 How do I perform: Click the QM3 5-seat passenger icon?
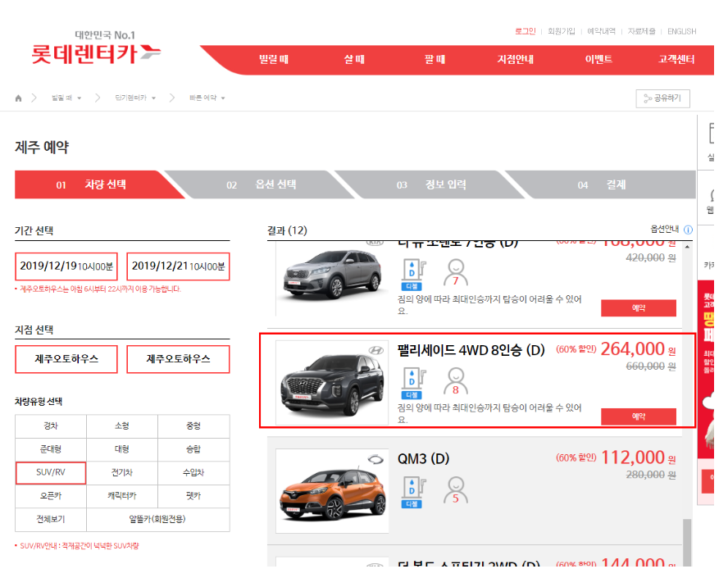(456, 489)
